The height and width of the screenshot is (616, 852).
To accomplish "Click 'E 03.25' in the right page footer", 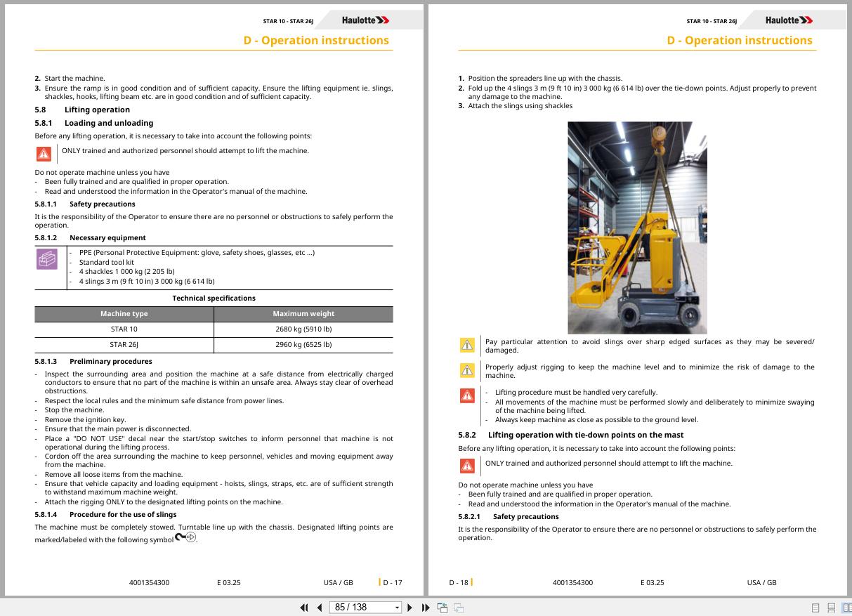I will (x=652, y=582).
